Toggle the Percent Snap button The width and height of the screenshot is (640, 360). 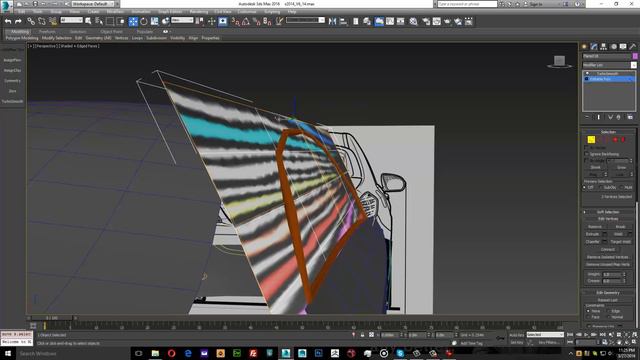tap(256, 21)
